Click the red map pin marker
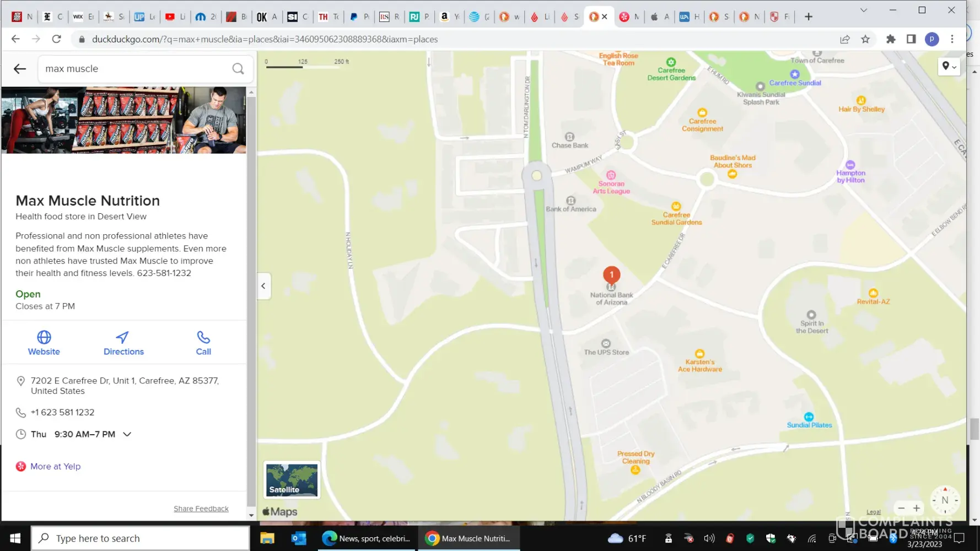 pyautogui.click(x=611, y=274)
